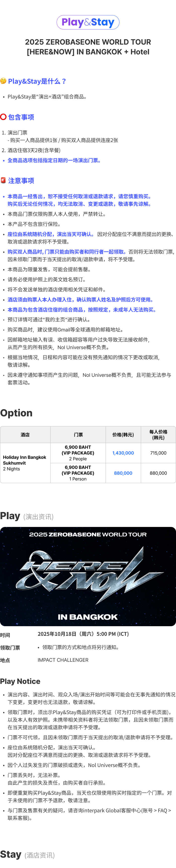Viewport: 176px width, 868px height.
Task: Click the Play 演出资讯 section heading
Action: (x=27, y=516)
